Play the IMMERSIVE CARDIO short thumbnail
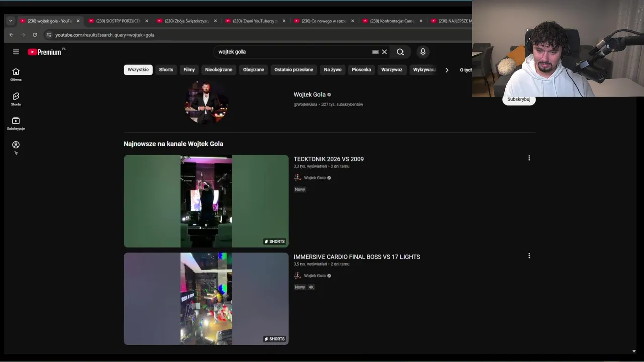Image resolution: width=644 pixels, height=362 pixels. click(x=206, y=299)
